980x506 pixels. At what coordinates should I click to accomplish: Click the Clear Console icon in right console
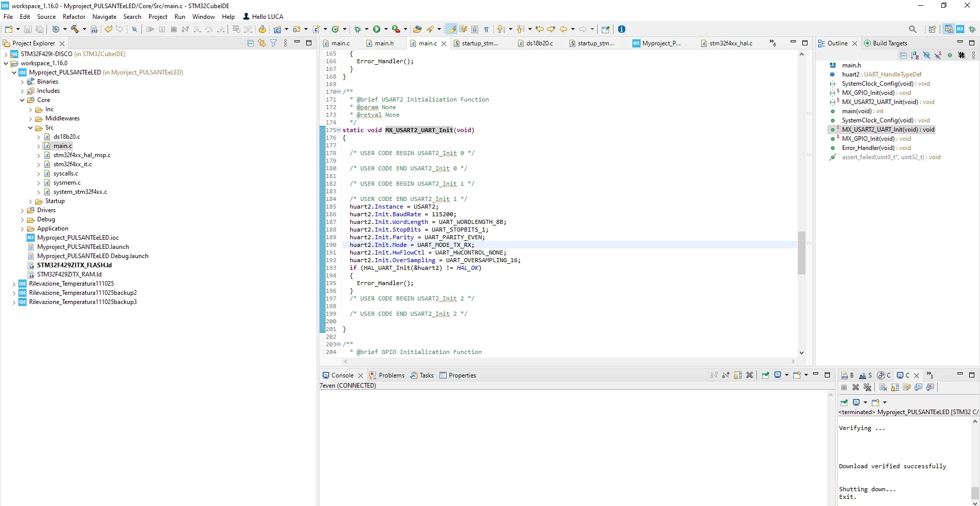883,387
